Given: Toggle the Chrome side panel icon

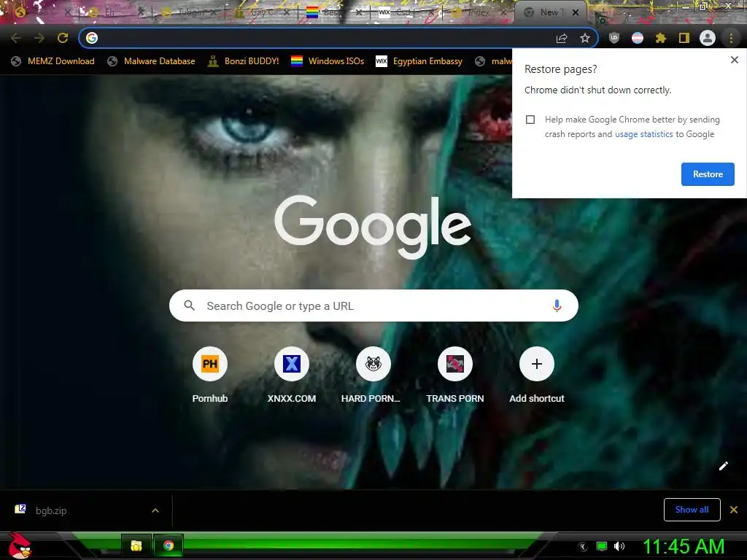Looking at the screenshot, I should click(x=684, y=38).
